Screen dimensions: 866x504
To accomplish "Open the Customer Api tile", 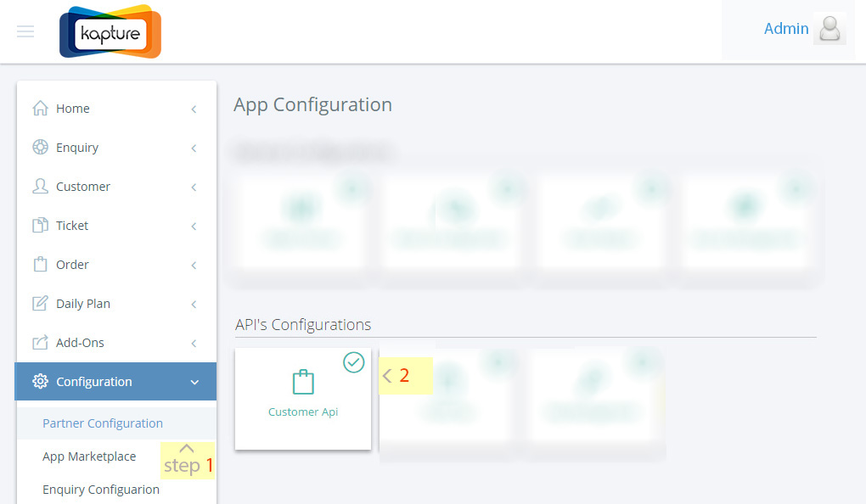I will pyautogui.click(x=302, y=399).
